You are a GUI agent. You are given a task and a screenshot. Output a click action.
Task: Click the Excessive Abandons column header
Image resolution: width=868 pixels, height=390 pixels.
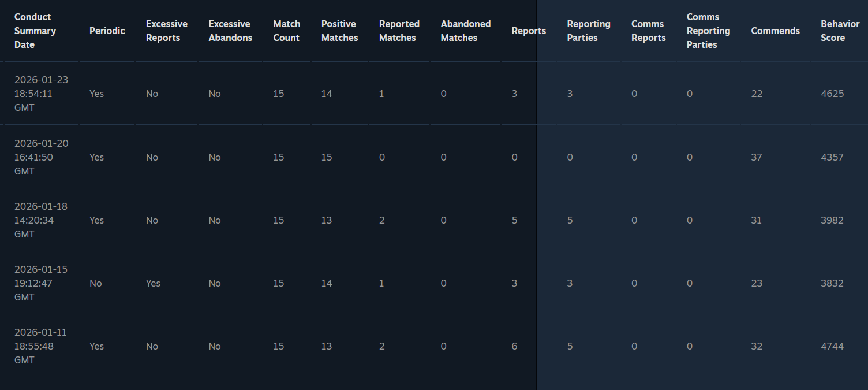coord(230,31)
